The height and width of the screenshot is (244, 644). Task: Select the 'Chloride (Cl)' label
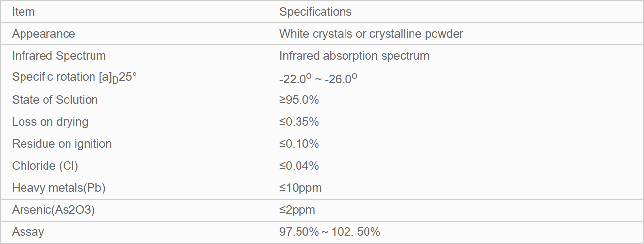(x=45, y=166)
